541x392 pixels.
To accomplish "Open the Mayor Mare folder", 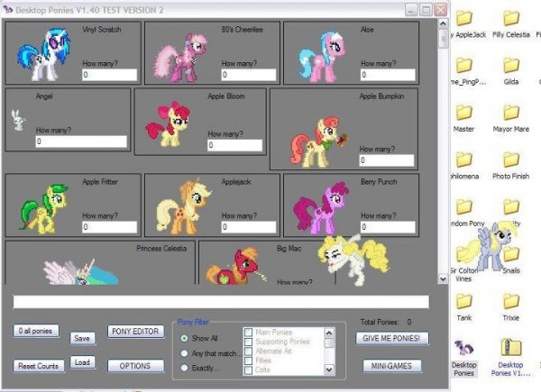I will click(x=511, y=118).
